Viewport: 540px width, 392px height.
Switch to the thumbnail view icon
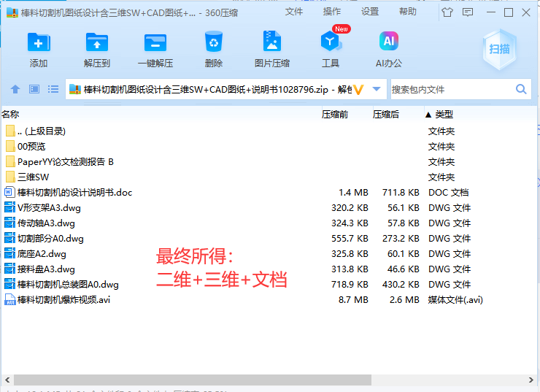point(34,90)
